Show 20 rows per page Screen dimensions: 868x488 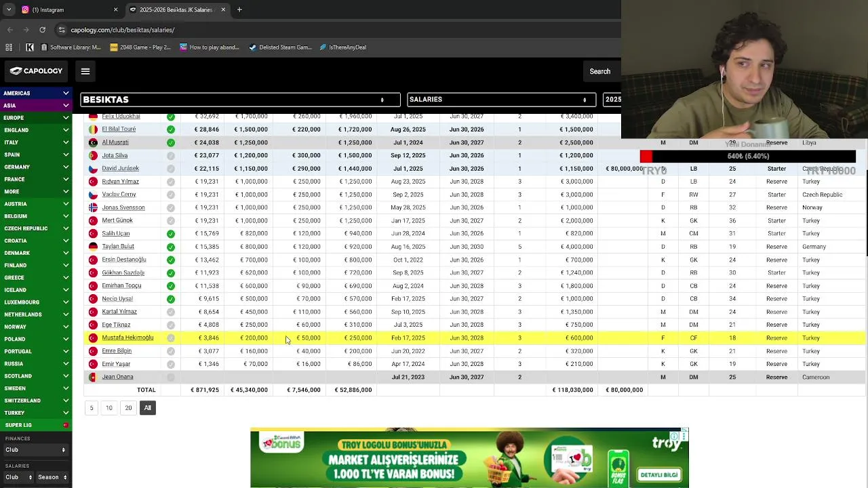(128, 407)
